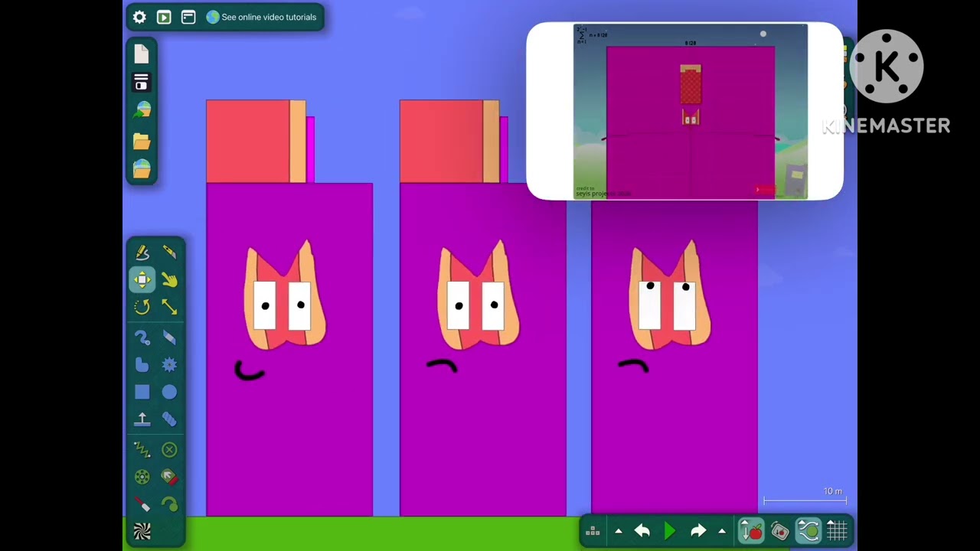Select the Knife cut tool
This screenshot has width=980, height=551.
[169, 252]
